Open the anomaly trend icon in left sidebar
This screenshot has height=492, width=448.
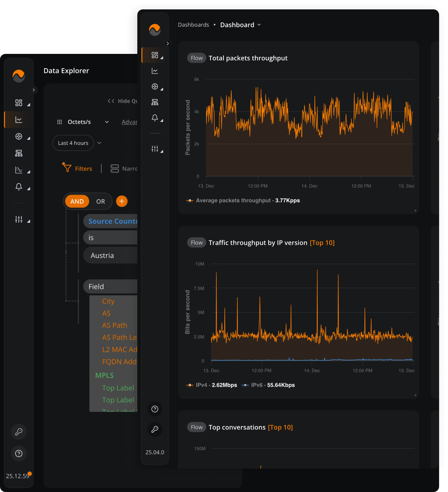(x=19, y=170)
